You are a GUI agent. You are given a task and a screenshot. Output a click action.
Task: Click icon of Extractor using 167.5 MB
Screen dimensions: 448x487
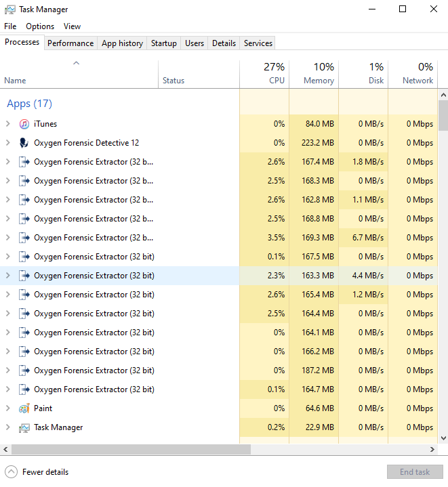point(24,257)
